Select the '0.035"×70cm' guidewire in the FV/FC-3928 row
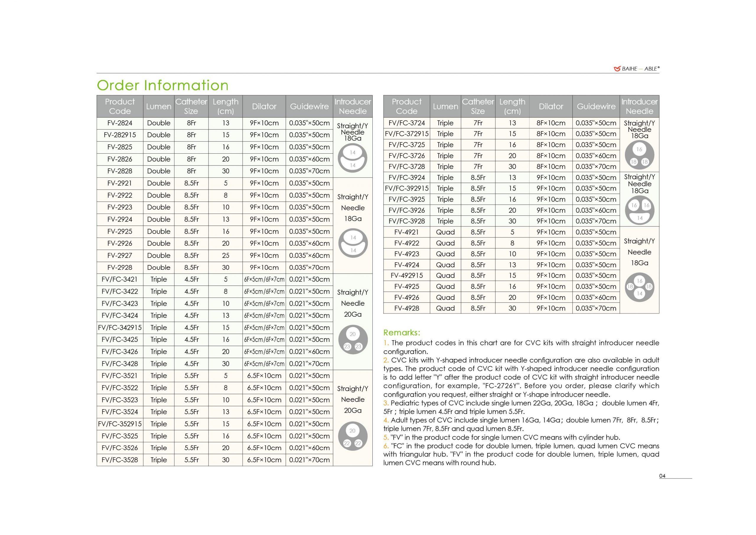Image resolution: width=756 pixels, height=535 pixels. 596,221
